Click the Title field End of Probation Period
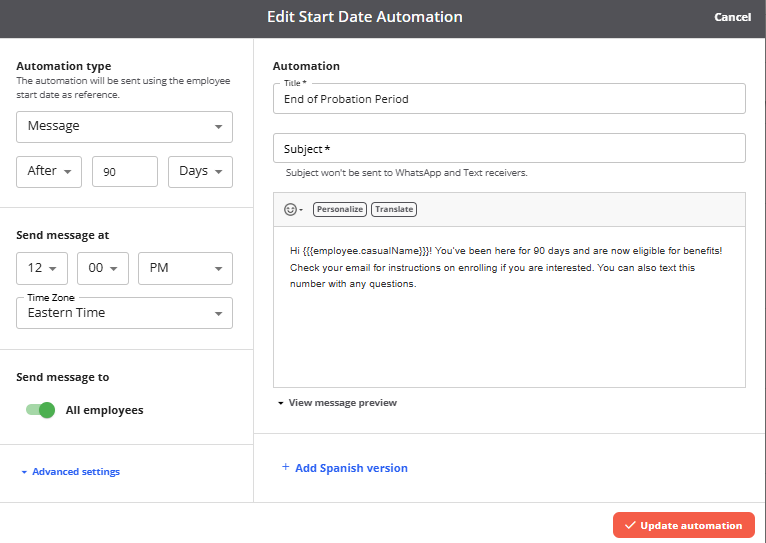Screen dimensions: 766x543 pyautogui.click(x=510, y=99)
